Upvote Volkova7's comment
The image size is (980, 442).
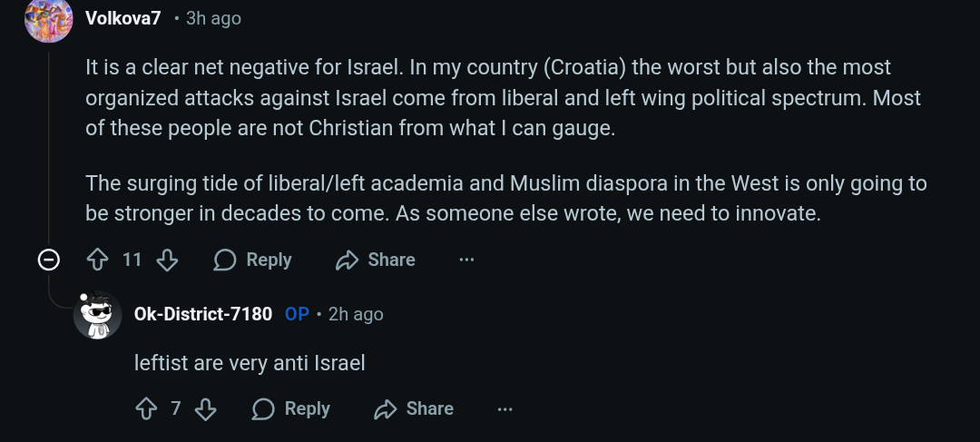(x=97, y=260)
